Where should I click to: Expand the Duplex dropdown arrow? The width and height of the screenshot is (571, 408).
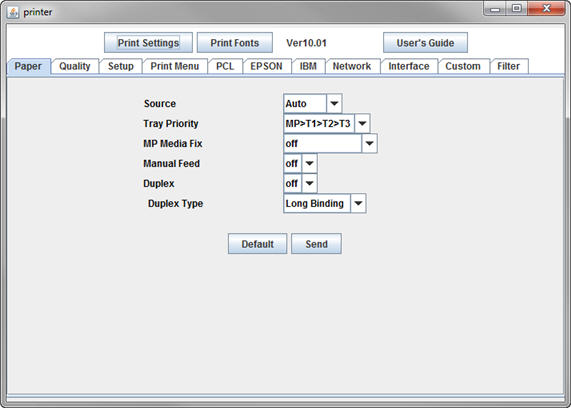coord(310,184)
